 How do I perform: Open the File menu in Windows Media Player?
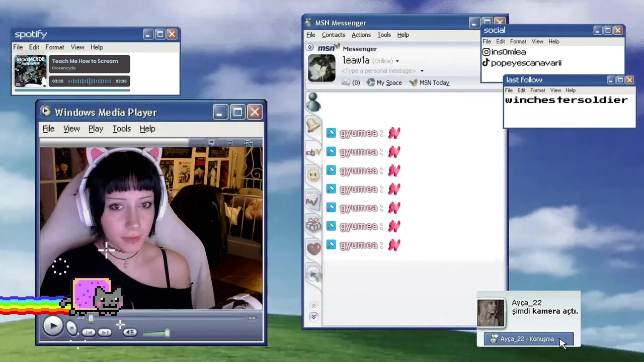click(48, 129)
